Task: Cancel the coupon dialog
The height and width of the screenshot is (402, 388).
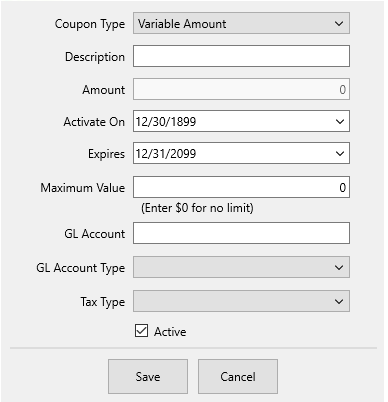Action: (238, 377)
